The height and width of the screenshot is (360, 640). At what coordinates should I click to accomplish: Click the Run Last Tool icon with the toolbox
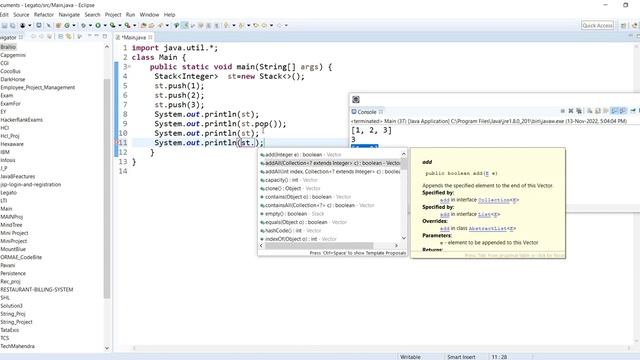[127, 25]
